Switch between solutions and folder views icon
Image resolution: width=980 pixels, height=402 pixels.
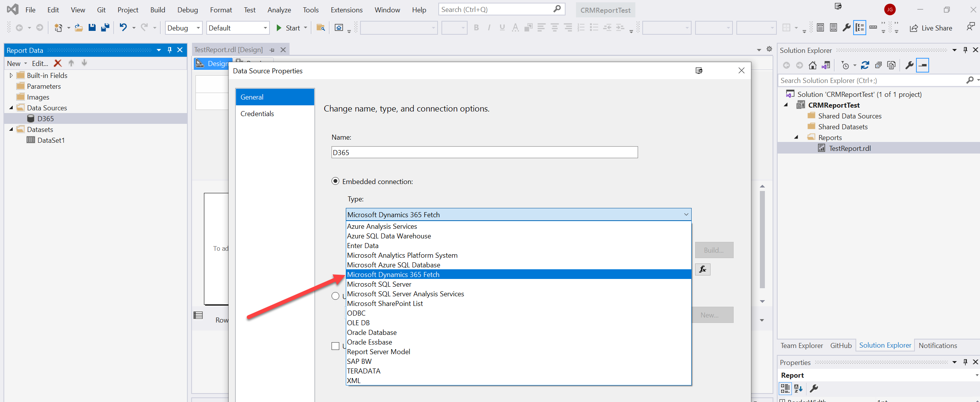coord(826,65)
